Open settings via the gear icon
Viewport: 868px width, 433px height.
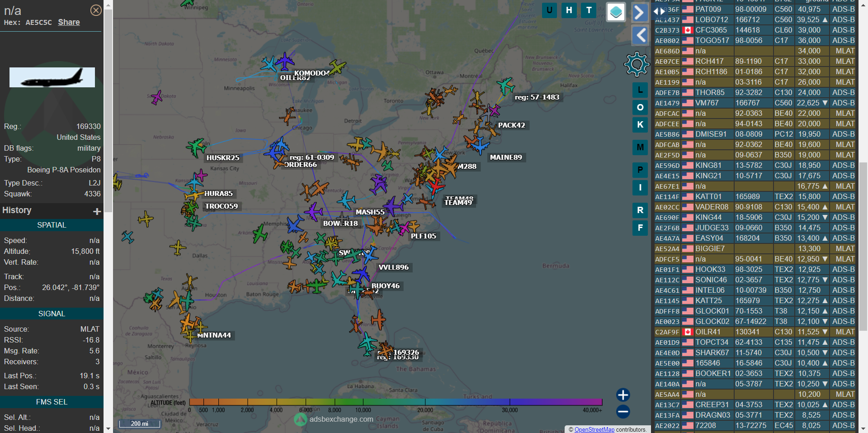pos(637,64)
